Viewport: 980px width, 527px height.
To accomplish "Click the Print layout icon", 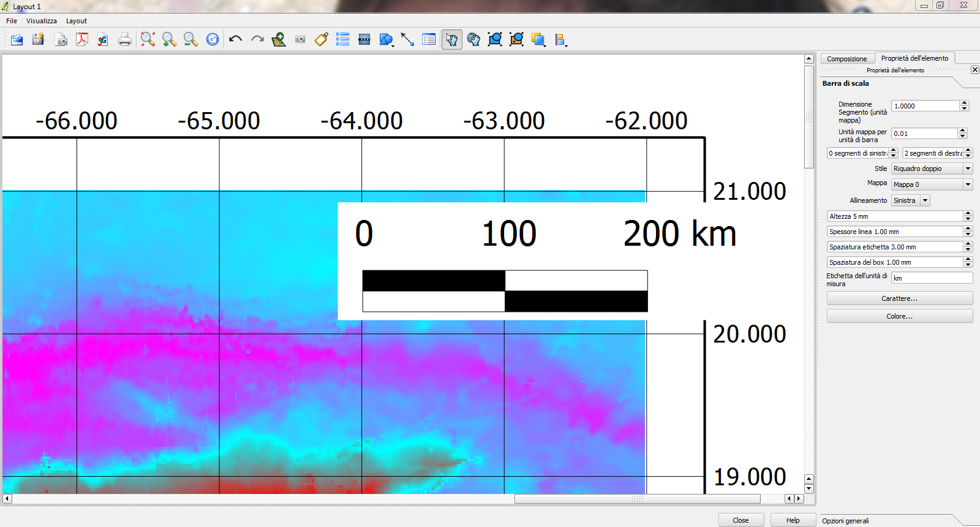I will [125, 40].
